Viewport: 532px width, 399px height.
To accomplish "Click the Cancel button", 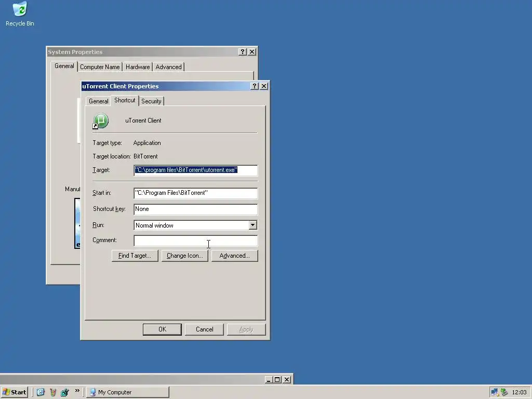I will (x=204, y=329).
